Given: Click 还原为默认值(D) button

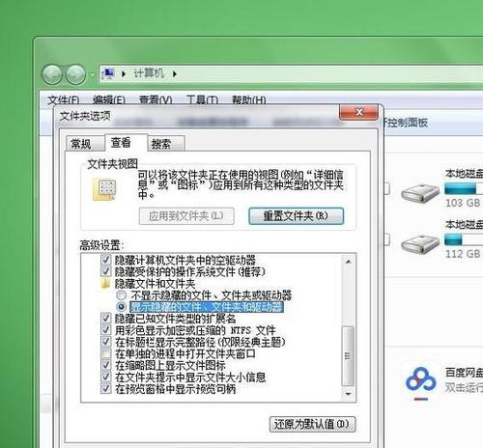Looking at the screenshot, I should pos(312,424).
